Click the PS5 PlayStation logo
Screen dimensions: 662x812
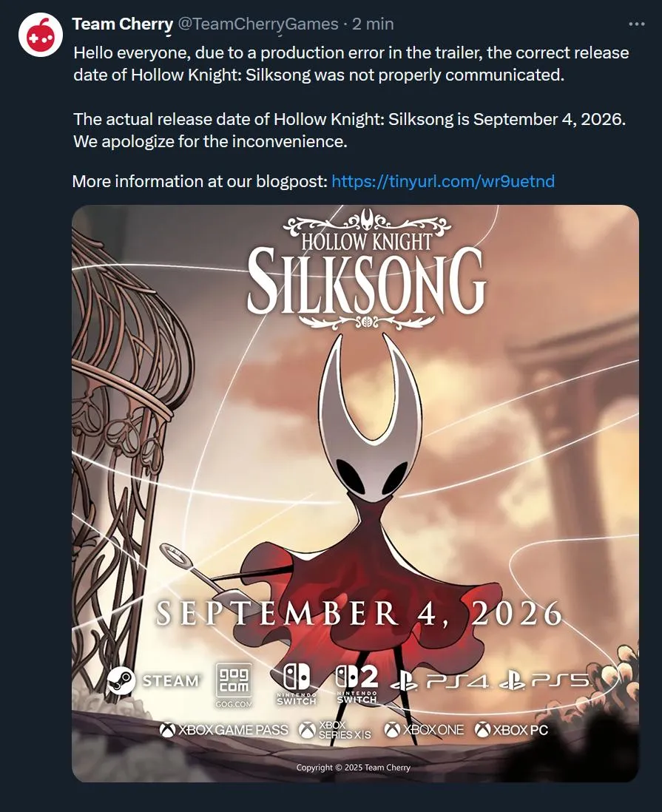pos(544,681)
